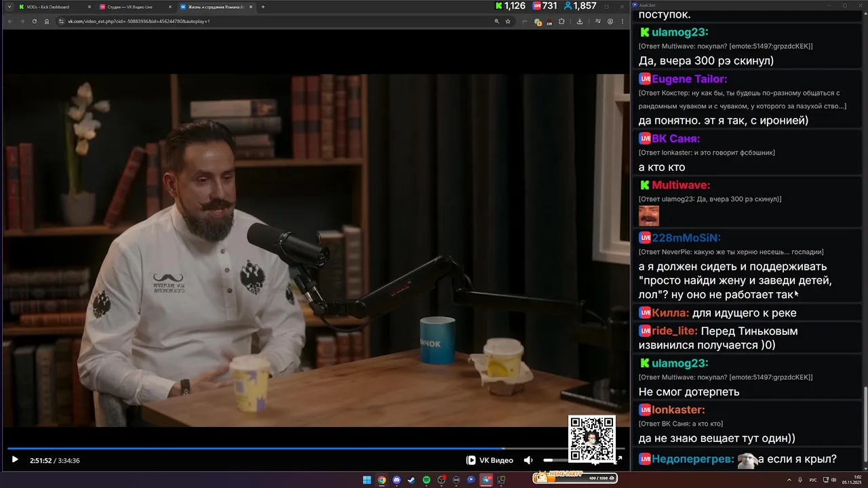868x488 pixels.
Task: Click message 'Не смог дотерпеть'
Action: tap(689, 392)
